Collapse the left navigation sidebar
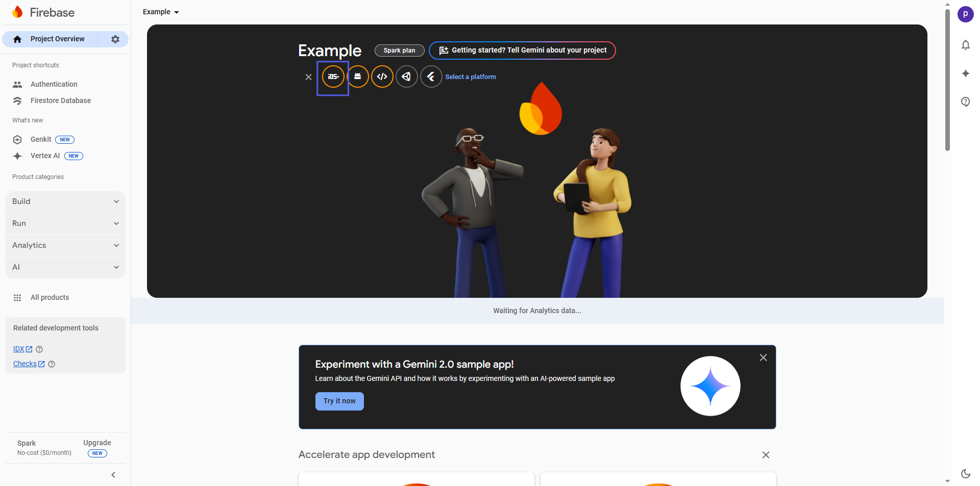Viewport: 980px width, 486px height. coord(113,475)
